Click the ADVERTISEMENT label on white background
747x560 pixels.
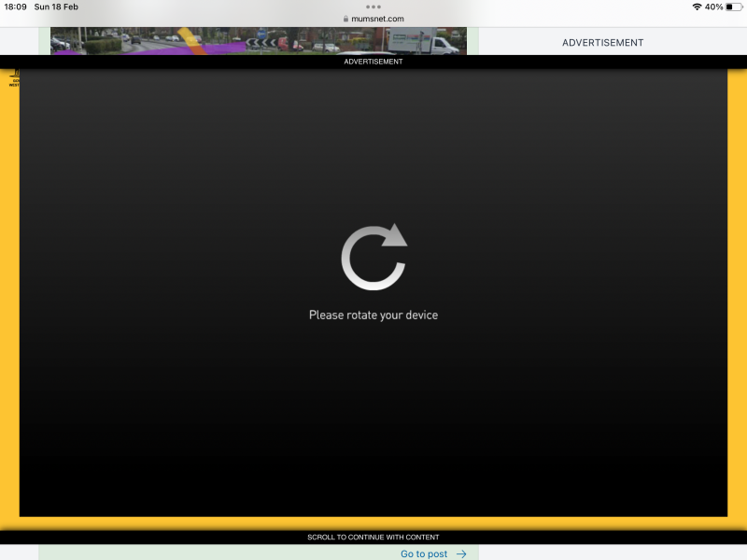pos(602,42)
